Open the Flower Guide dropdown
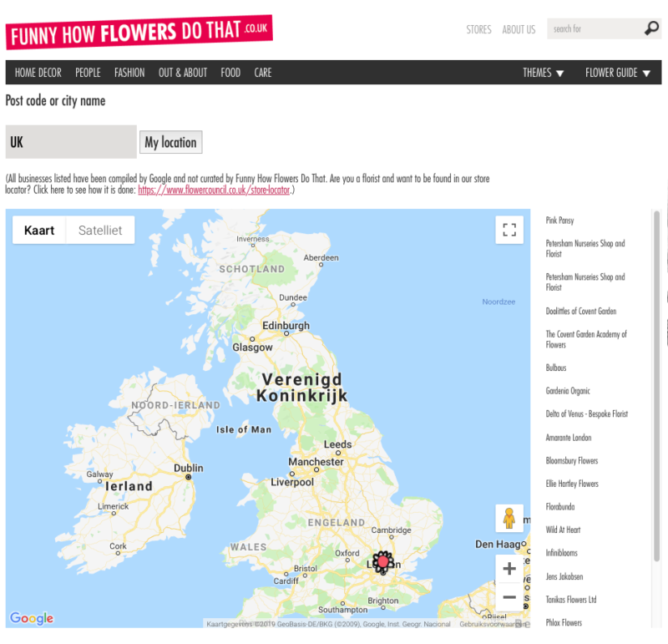Screen dimensions: 668x644 tap(617, 73)
